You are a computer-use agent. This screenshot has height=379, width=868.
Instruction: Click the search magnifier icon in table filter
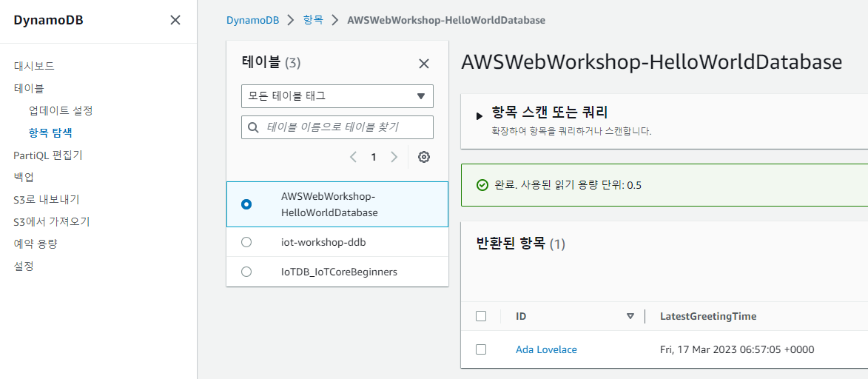(x=253, y=127)
